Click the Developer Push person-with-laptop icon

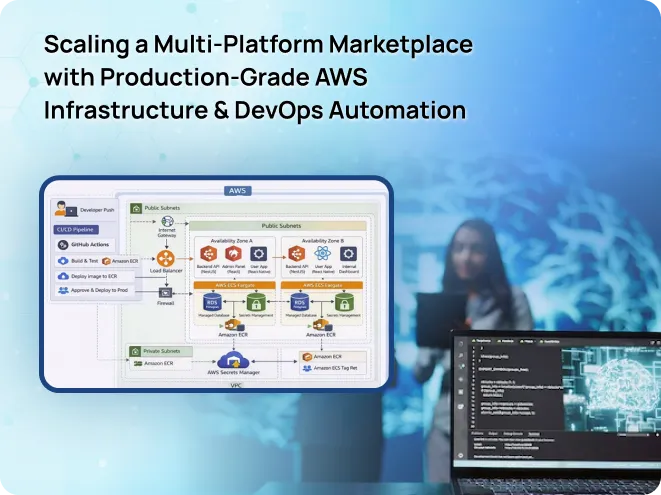click(x=66, y=209)
